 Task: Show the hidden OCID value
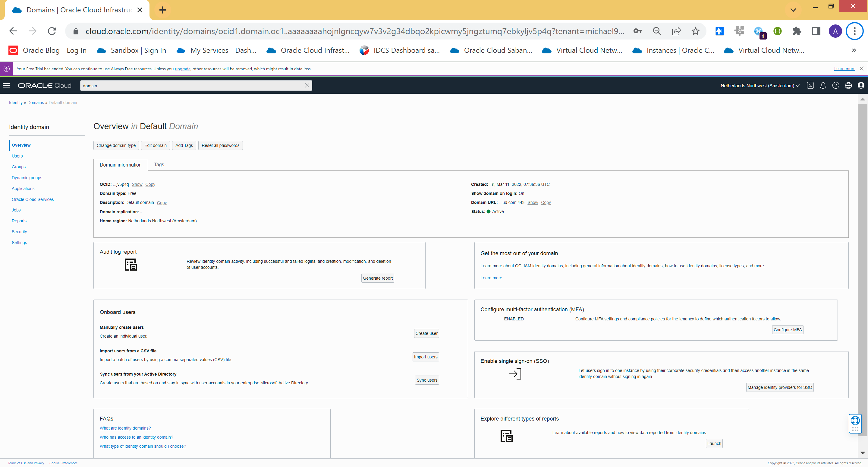tap(137, 184)
